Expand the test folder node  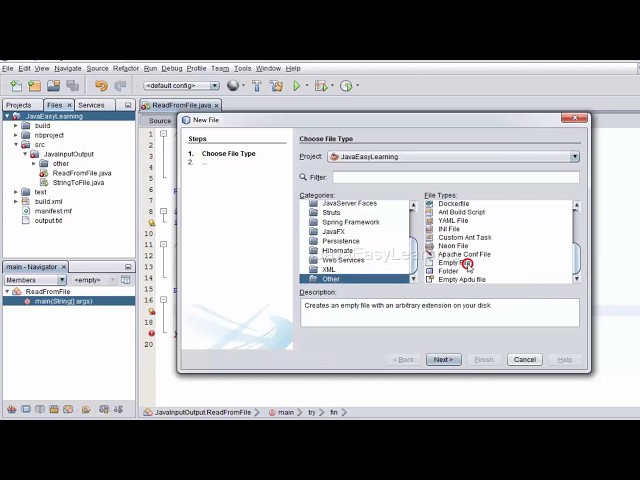[16, 192]
